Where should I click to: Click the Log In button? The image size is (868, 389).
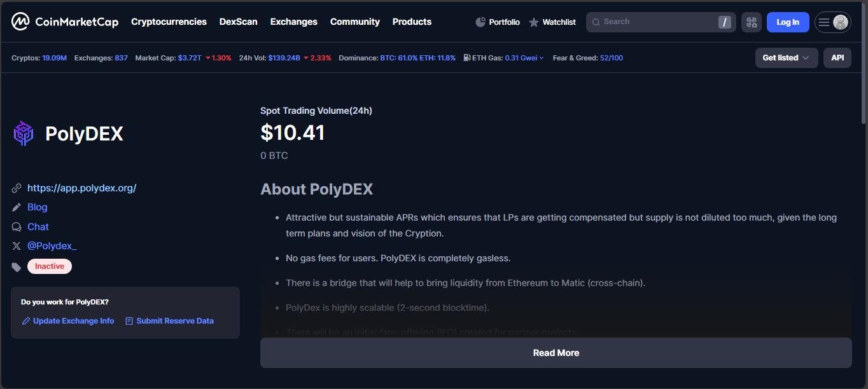[x=788, y=22]
